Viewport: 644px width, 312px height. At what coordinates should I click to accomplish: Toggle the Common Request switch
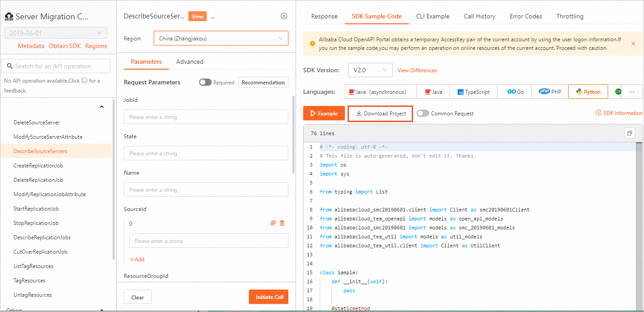click(x=422, y=114)
